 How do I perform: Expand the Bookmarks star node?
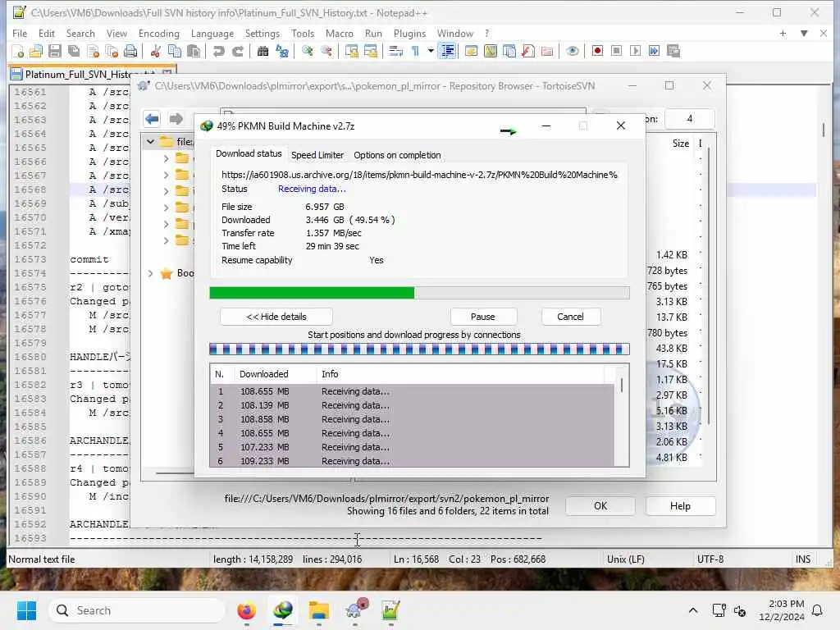(x=151, y=273)
